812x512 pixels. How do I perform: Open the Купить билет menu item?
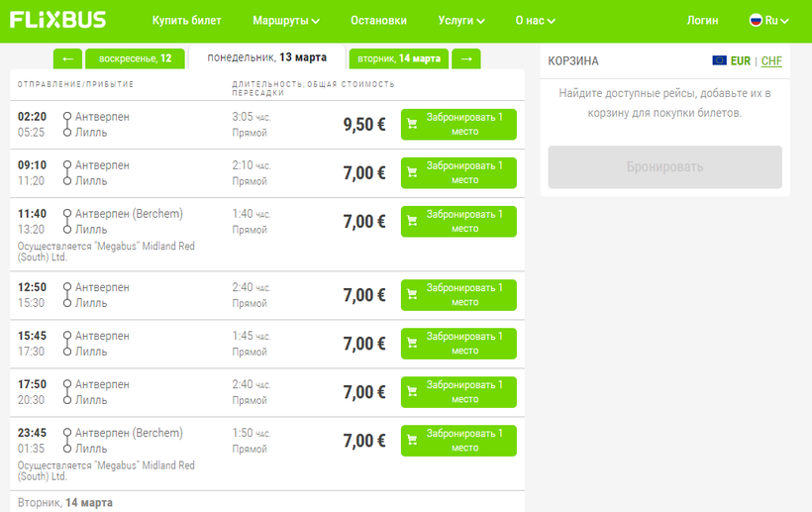point(187,20)
